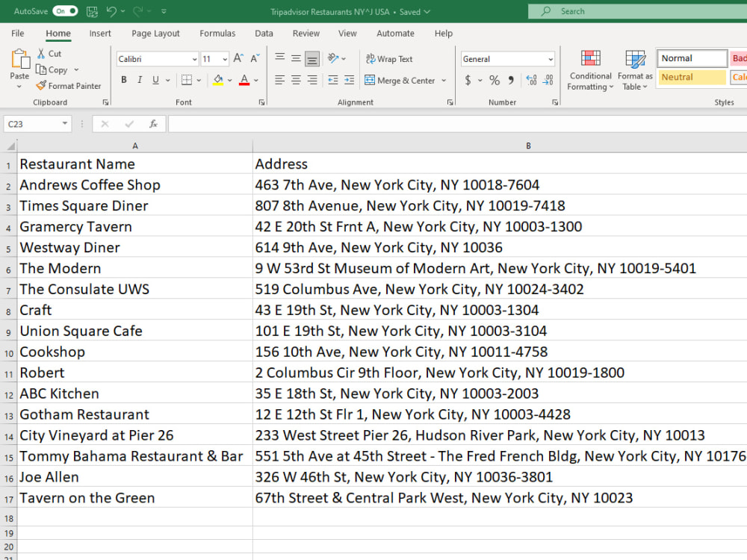The width and height of the screenshot is (747, 560).
Task: Open Customize Quick Access Toolbar arrow
Action: [164, 11]
